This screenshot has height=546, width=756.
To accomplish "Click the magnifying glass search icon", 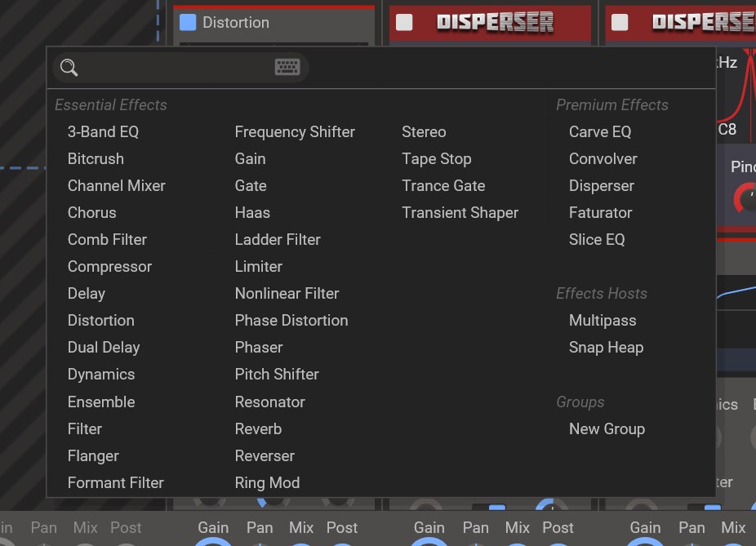I will click(69, 68).
